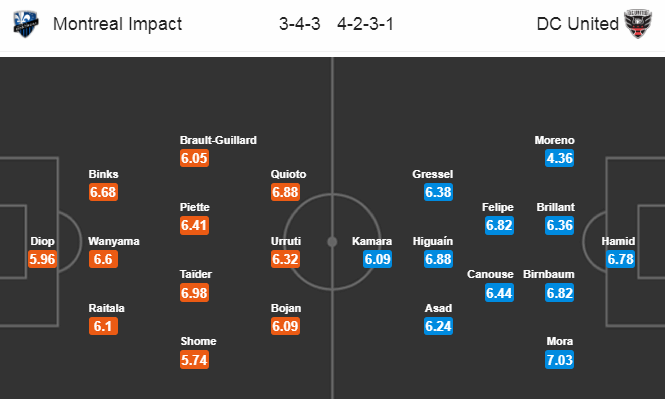
Task: Click Bojan's 6.09 rating badge
Action: pos(285,326)
